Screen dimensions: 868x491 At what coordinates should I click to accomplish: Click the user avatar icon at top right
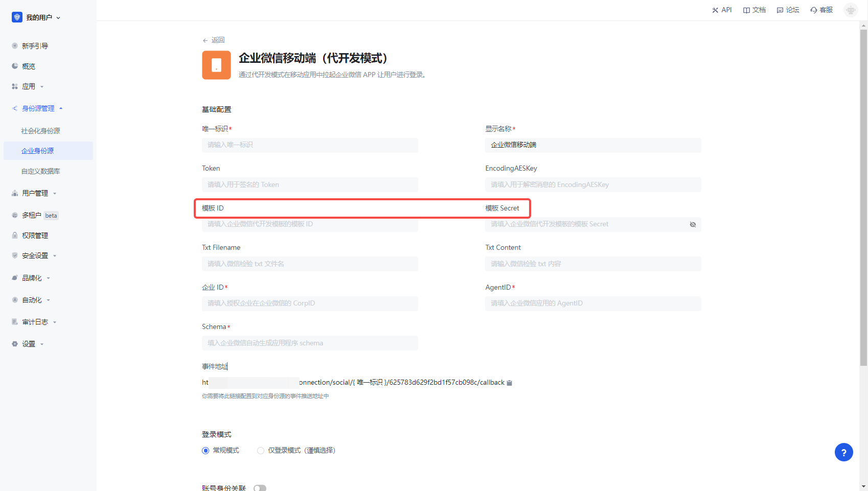pyautogui.click(x=851, y=10)
